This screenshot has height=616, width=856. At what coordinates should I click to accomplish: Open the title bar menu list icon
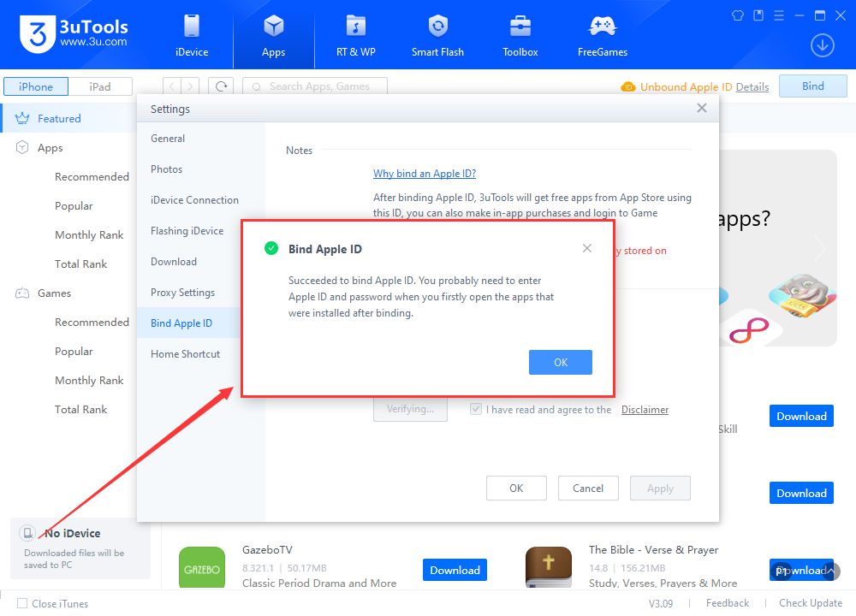tap(779, 15)
